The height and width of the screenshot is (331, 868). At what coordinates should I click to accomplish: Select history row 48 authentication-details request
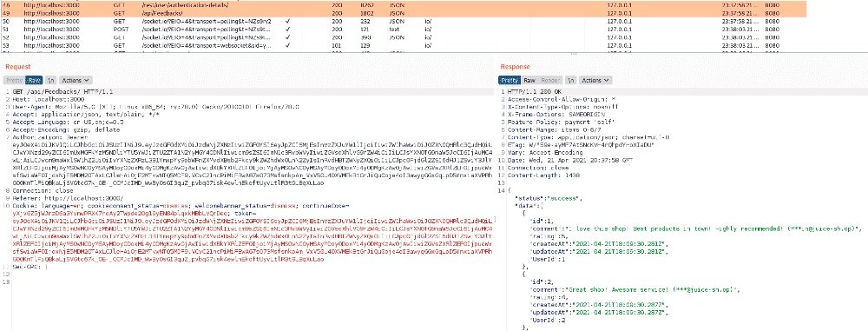point(434,3)
